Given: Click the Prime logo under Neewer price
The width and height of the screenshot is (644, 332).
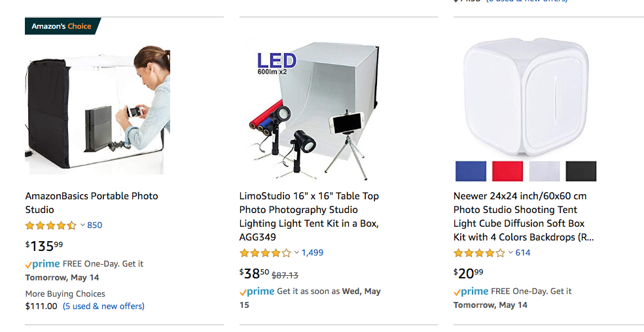Looking at the screenshot, I should pos(471,291).
